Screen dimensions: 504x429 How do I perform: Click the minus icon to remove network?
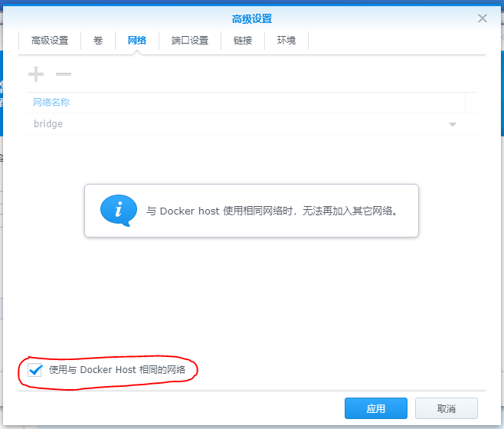pos(64,74)
